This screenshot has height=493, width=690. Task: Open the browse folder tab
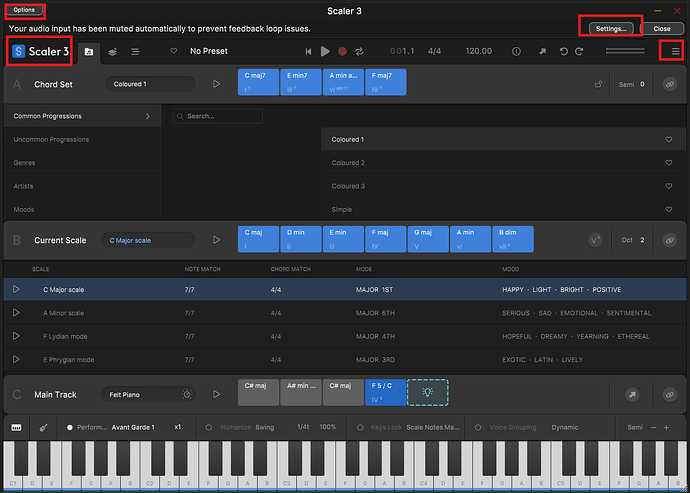[x=89, y=52]
